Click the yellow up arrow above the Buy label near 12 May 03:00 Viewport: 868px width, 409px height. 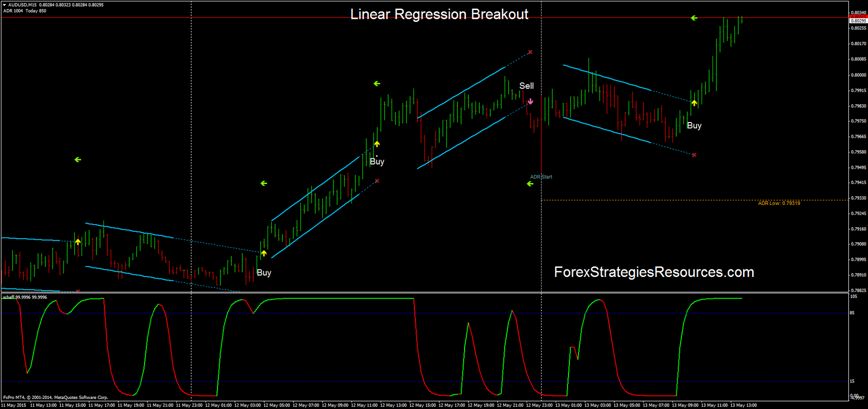264,253
